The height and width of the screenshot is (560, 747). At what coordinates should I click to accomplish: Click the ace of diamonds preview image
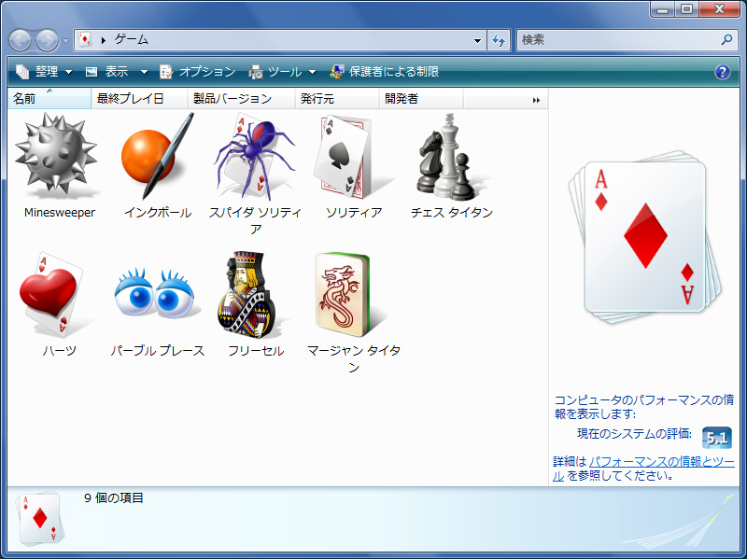click(644, 238)
